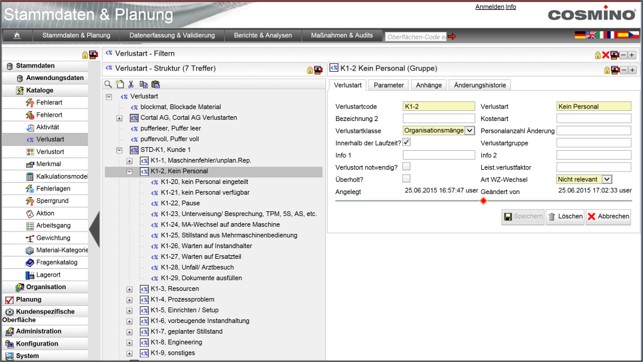This screenshot has width=643, height=362.
Task: Click lock icon in K1-2 Kein Personal header
Action: coord(607,70)
